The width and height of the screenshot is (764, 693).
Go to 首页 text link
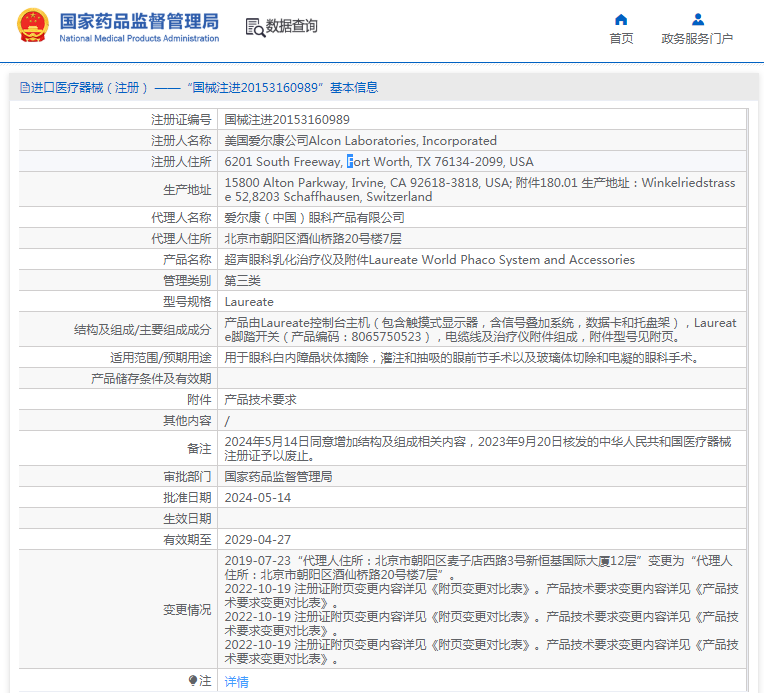(x=621, y=38)
